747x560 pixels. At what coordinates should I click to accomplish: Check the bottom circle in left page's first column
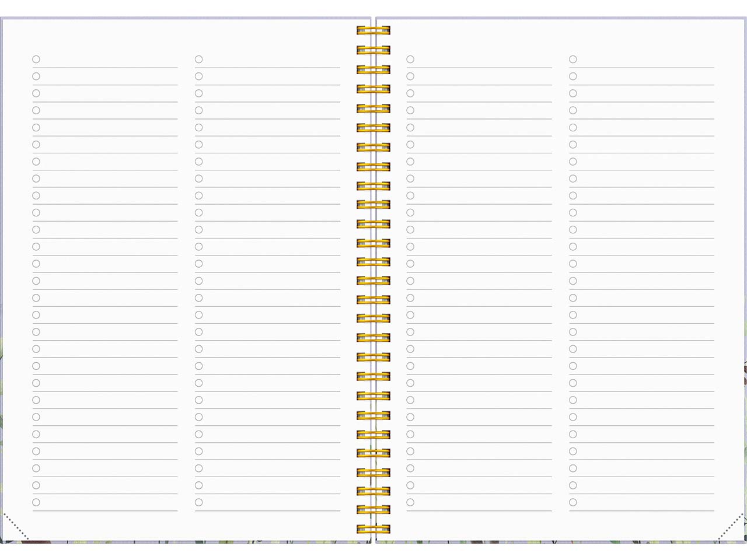[36, 502]
